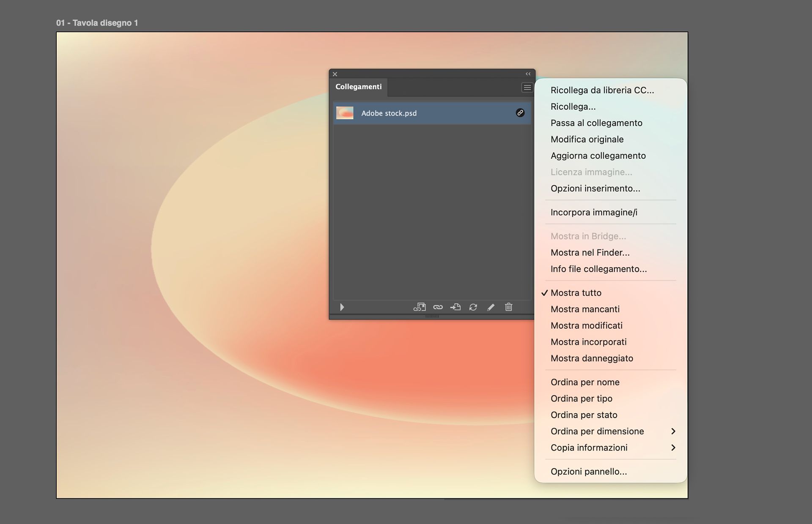Collapse panel with double-arrow icon
812x524 pixels.
pos(528,74)
